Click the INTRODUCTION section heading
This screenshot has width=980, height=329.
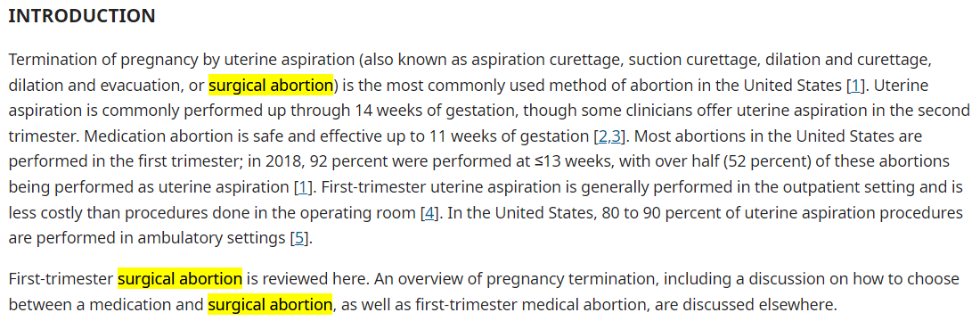point(82,16)
